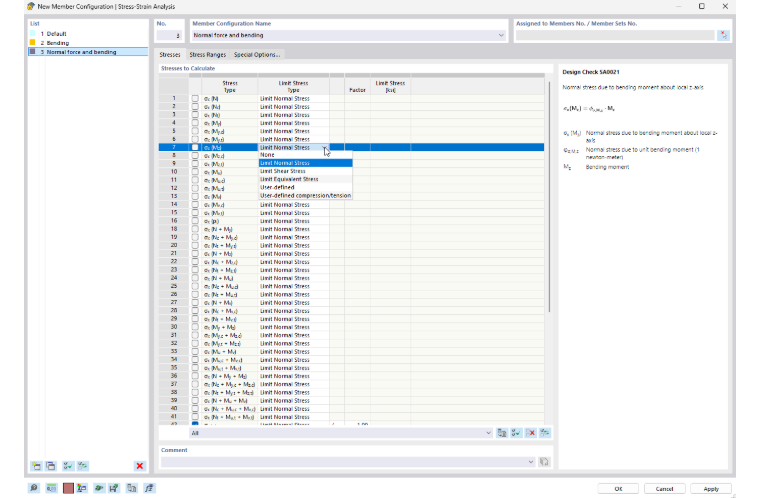Open the All filter dropdown below table

(x=488, y=433)
